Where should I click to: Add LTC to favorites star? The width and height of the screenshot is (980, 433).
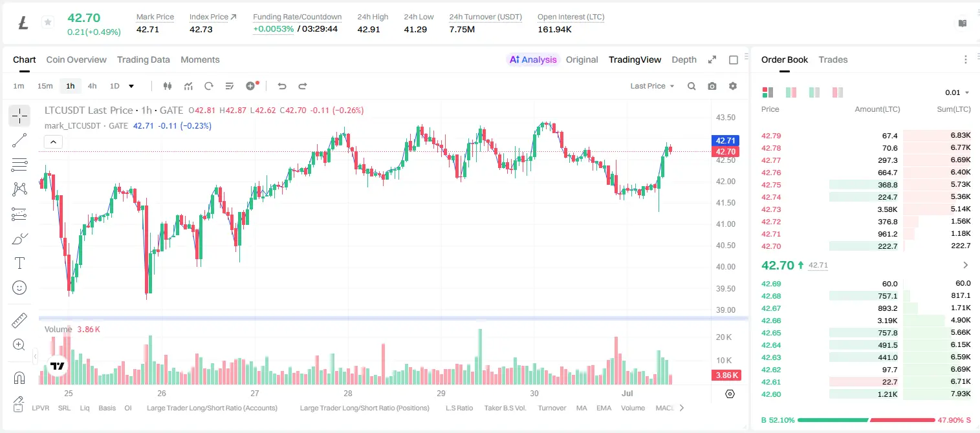tap(47, 23)
